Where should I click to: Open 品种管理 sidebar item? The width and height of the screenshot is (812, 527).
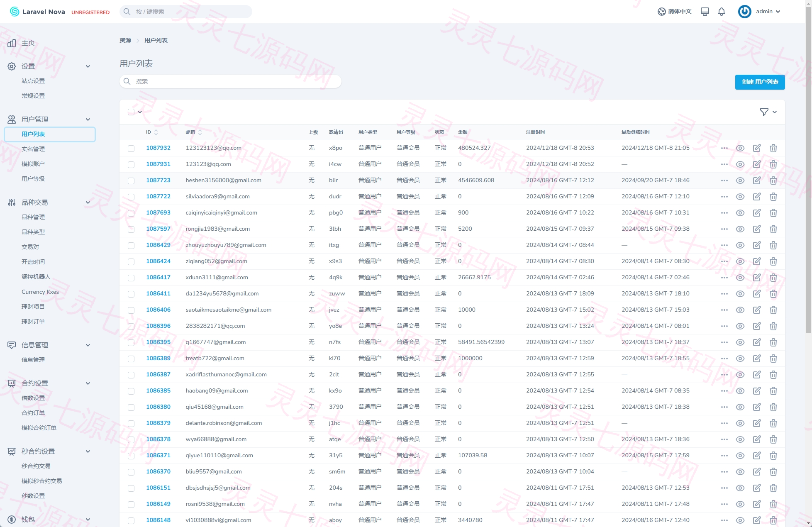coord(33,217)
